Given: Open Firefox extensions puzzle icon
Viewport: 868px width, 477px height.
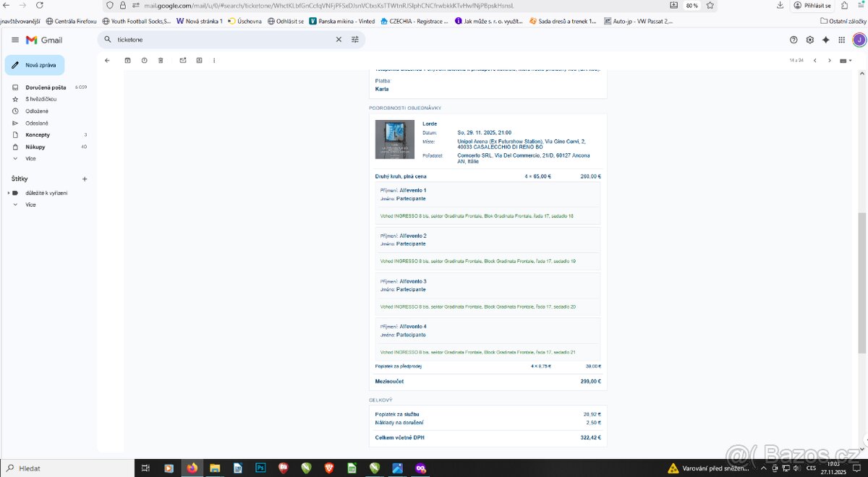Looking at the screenshot, I should tap(844, 5).
